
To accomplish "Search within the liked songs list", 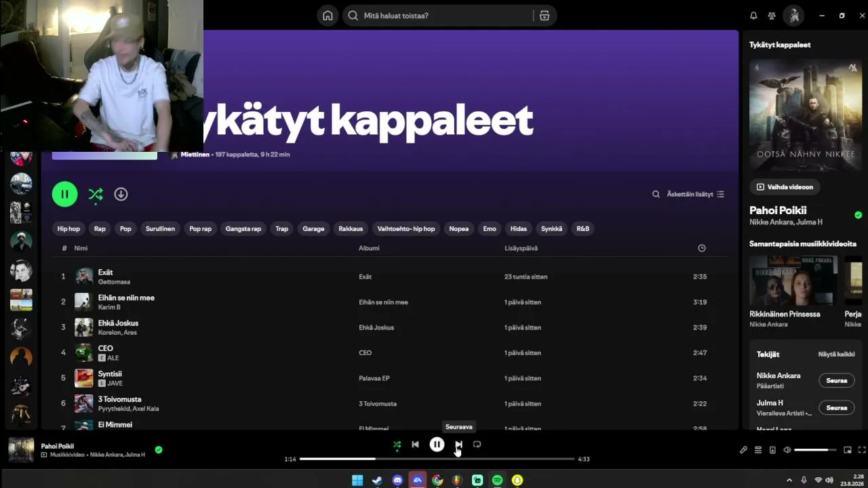I will [x=656, y=195].
